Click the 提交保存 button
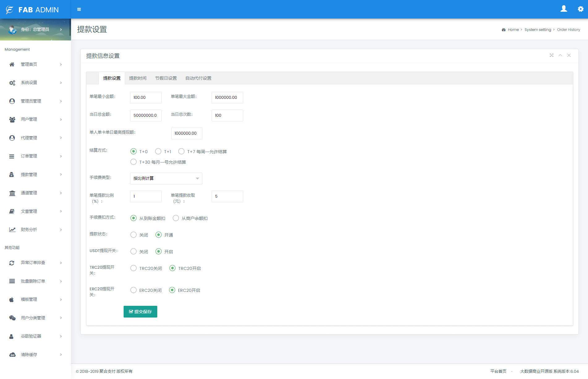This screenshot has height=379, width=588. [140, 312]
